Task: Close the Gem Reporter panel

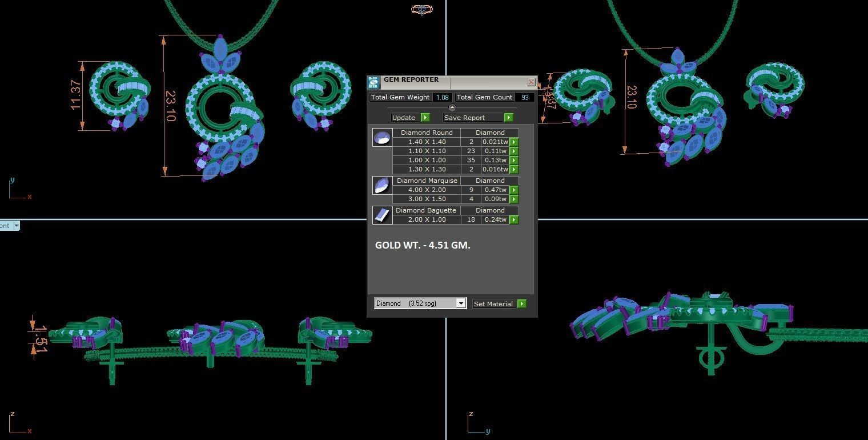Action: pos(531,82)
